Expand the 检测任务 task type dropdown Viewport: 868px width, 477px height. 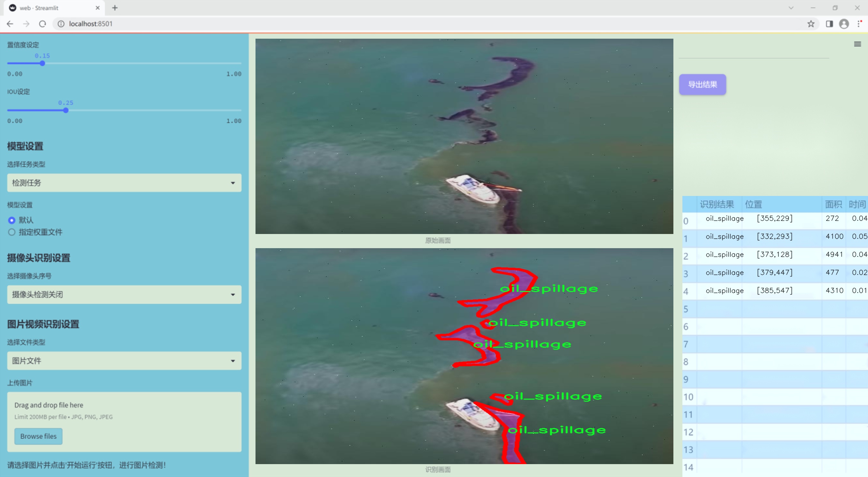pos(124,183)
